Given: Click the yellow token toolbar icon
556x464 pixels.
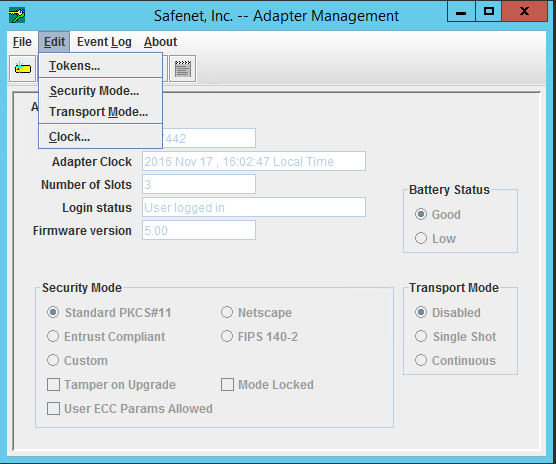Looking at the screenshot, I should (23, 68).
